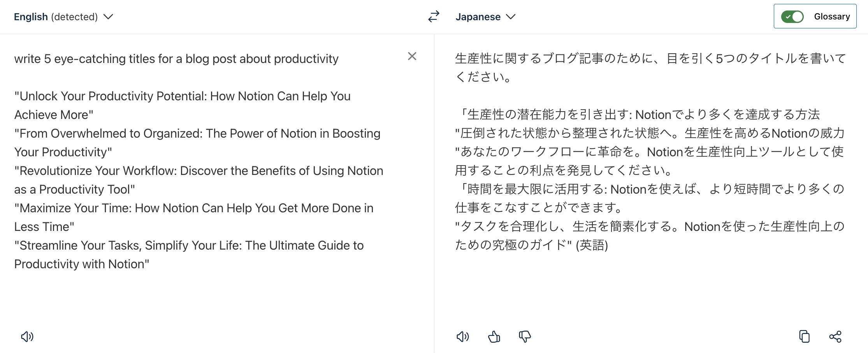This screenshot has height=353, width=868.
Task: Copy the Japanese translation to clipboard
Action: click(x=804, y=337)
